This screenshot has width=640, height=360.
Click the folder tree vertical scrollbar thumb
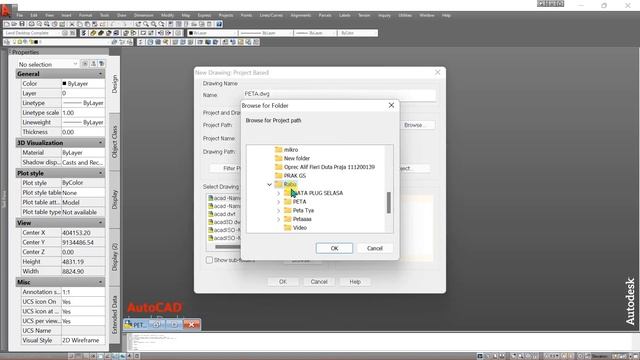point(389,202)
